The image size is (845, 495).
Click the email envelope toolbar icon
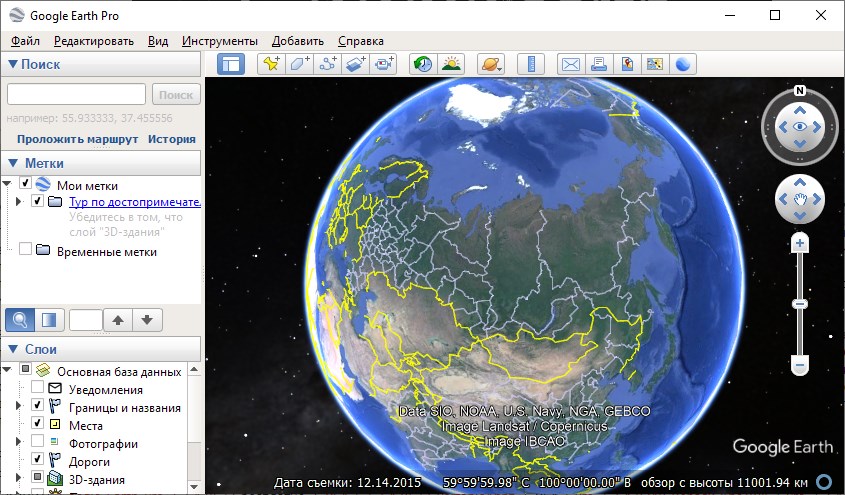click(570, 64)
